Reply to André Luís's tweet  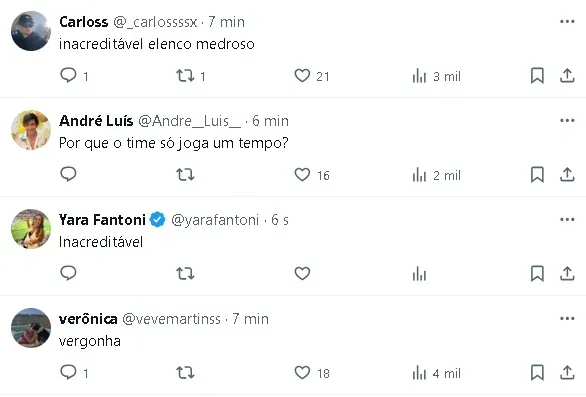(68, 175)
